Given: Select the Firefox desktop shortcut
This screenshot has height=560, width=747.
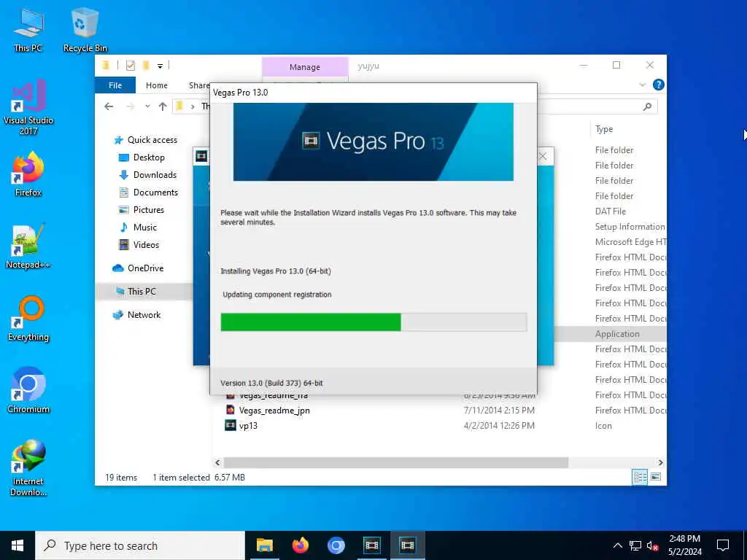Looking at the screenshot, I should 28,174.
